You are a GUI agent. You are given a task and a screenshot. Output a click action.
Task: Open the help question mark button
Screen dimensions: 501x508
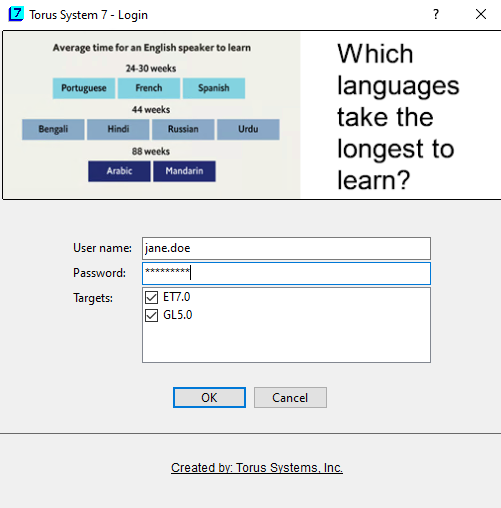click(x=436, y=14)
